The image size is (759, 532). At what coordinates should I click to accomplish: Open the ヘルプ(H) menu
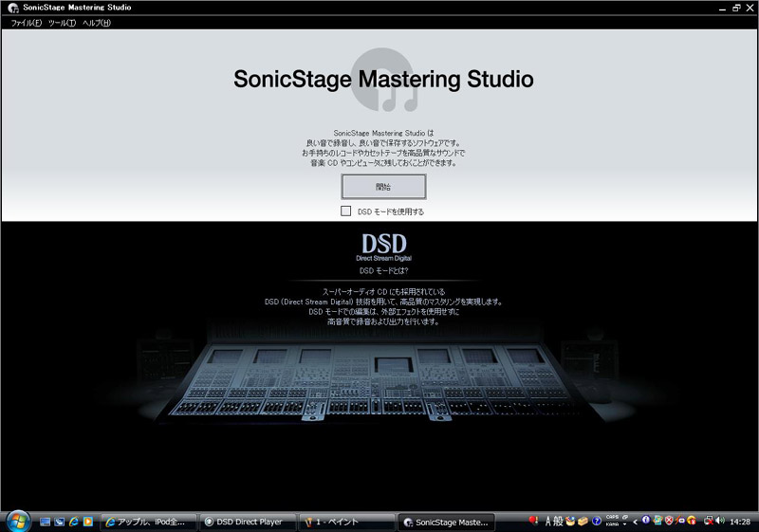pos(97,23)
